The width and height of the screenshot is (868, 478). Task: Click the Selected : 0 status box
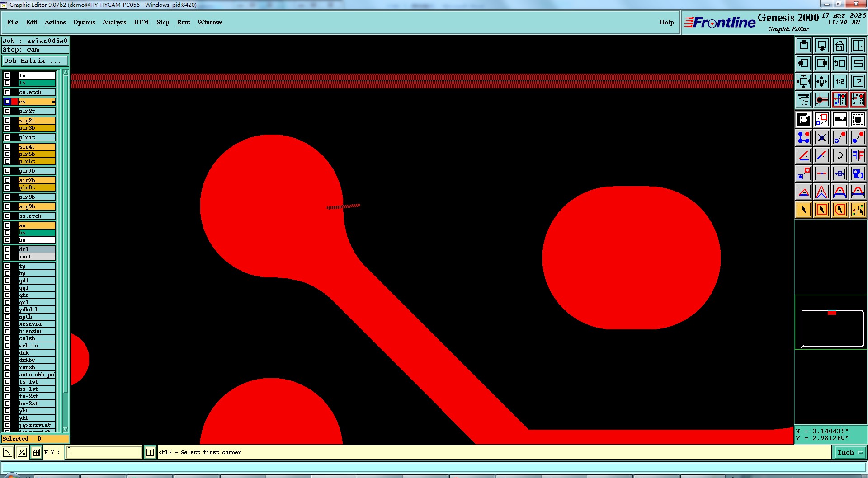point(35,439)
